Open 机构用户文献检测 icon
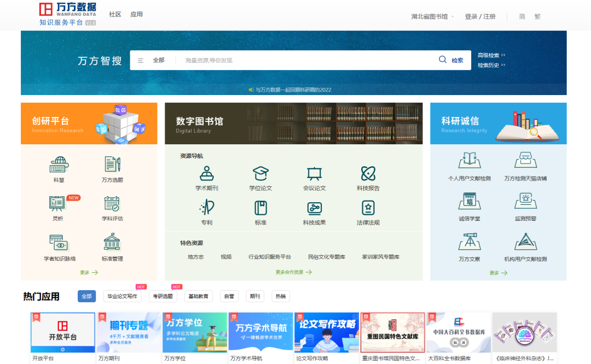 pos(525,242)
